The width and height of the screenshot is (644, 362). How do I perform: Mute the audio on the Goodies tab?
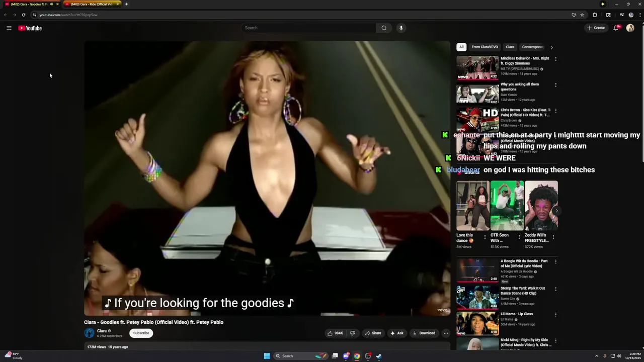tap(51, 4)
